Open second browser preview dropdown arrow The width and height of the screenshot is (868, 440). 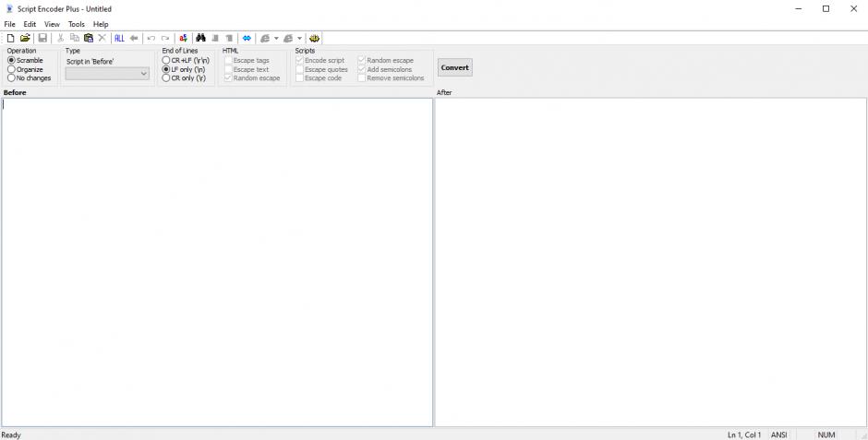coord(299,39)
